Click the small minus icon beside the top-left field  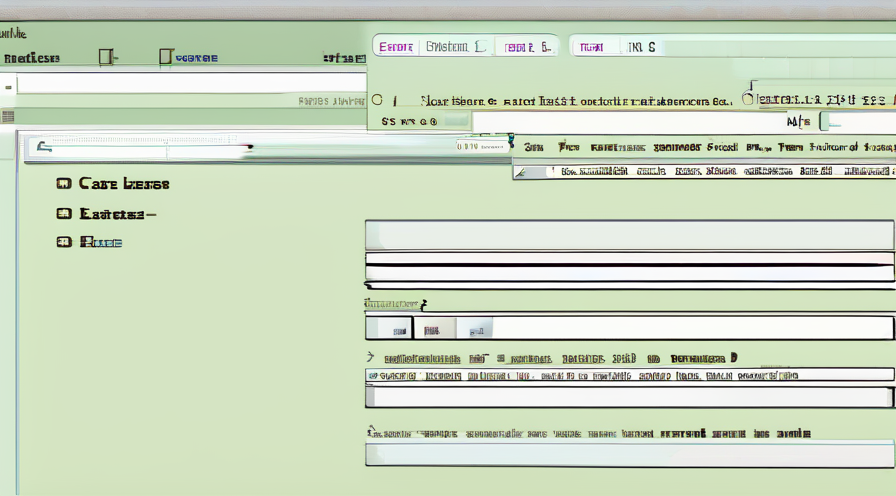(8, 87)
